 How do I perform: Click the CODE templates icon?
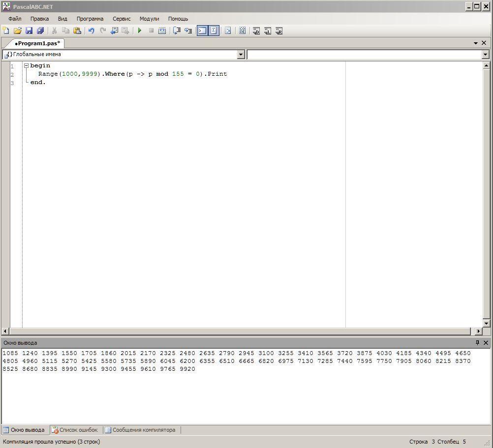pyautogui.click(x=242, y=30)
